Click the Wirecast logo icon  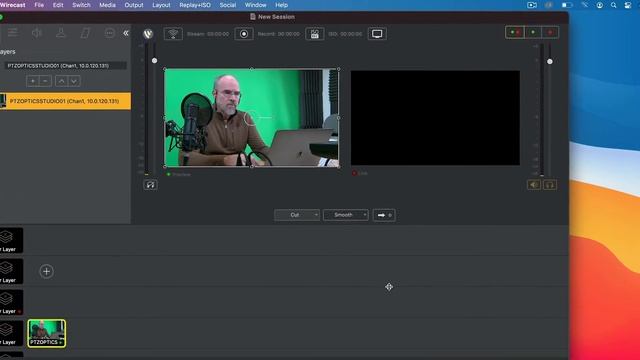click(x=148, y=34)
